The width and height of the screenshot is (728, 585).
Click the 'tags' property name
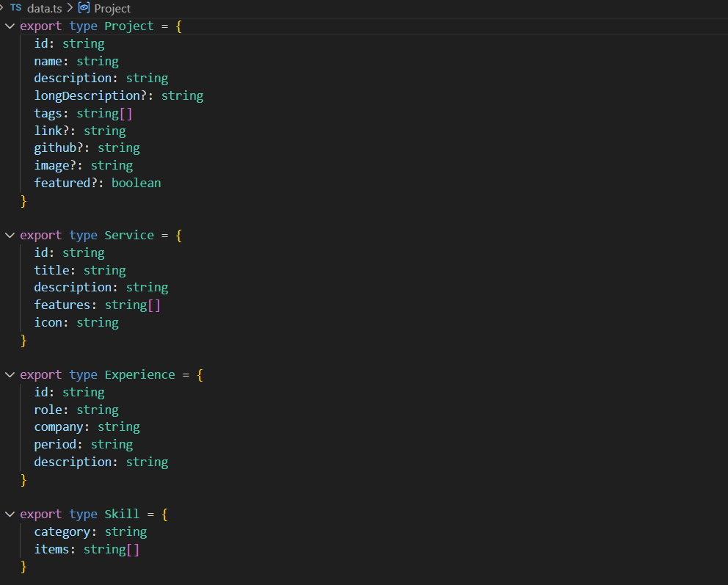tap(48, 113)
